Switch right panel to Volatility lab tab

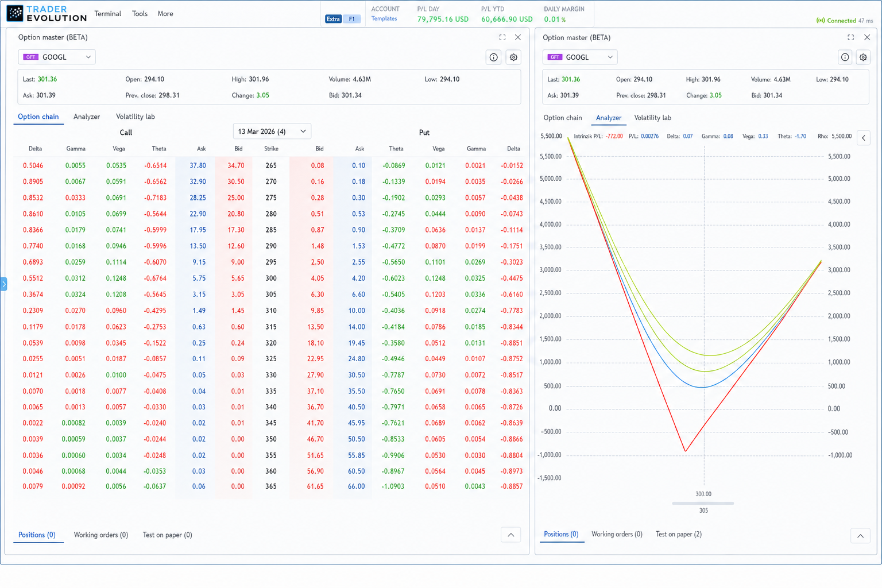click(652, 118)
